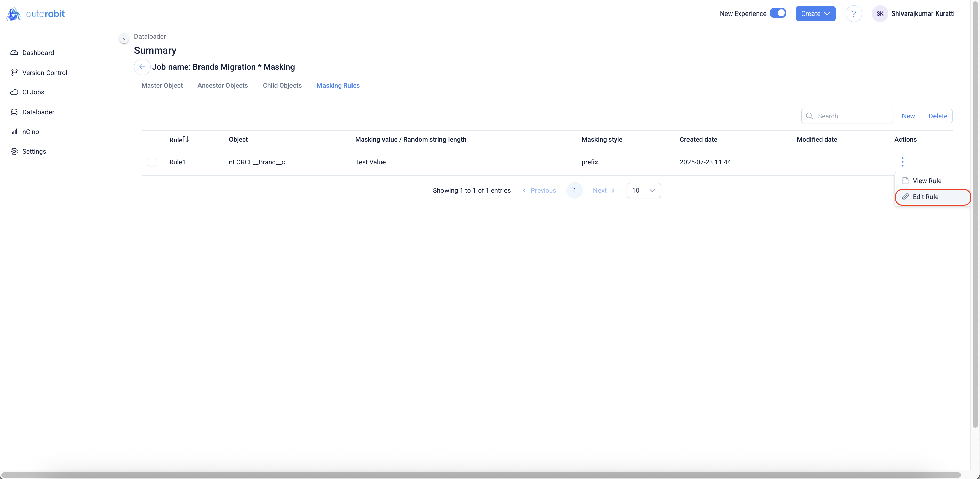Screen dimensions: 980x479
Task: Open the help question mark icon
Action: (853, 14)
